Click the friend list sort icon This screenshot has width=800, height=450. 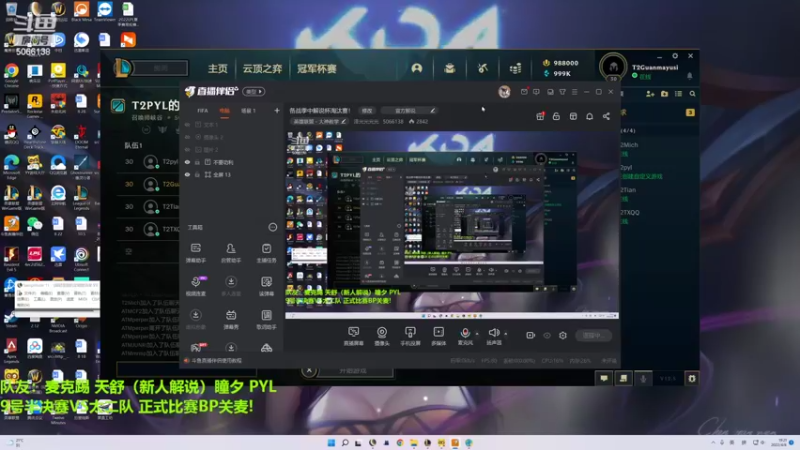679,94
